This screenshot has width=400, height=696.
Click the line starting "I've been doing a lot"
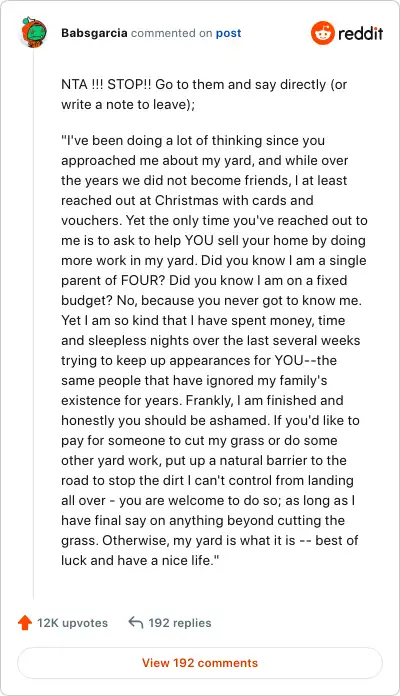[193, 140]
